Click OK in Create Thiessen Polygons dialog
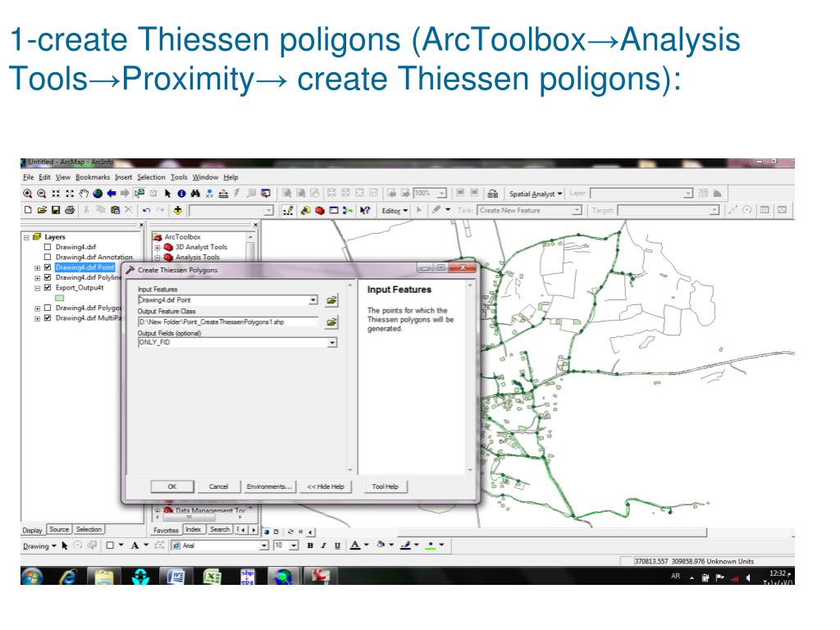This screenshot has height=630, width=840. pos(172,486)
